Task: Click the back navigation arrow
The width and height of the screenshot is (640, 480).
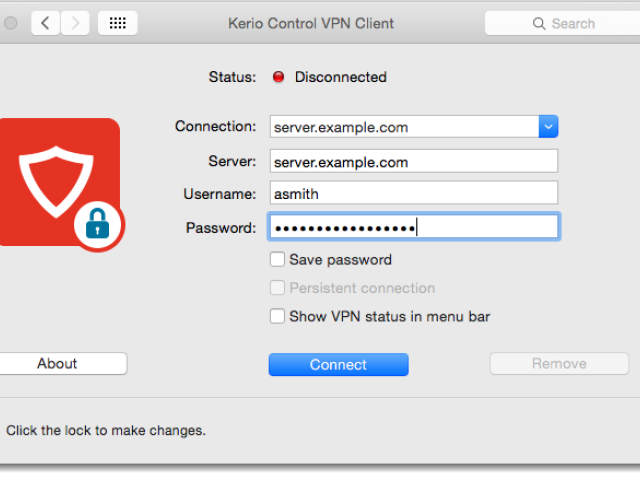Action: 46,23
